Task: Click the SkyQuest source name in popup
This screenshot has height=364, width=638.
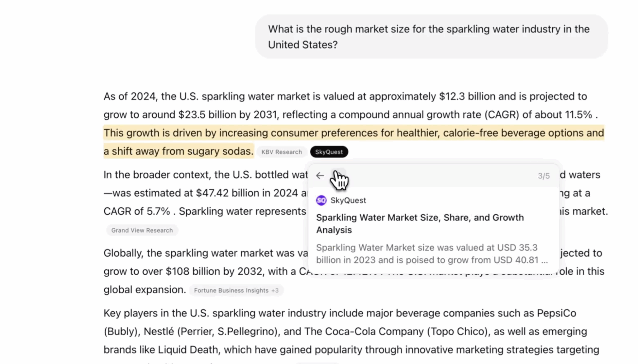Action: 348,200
